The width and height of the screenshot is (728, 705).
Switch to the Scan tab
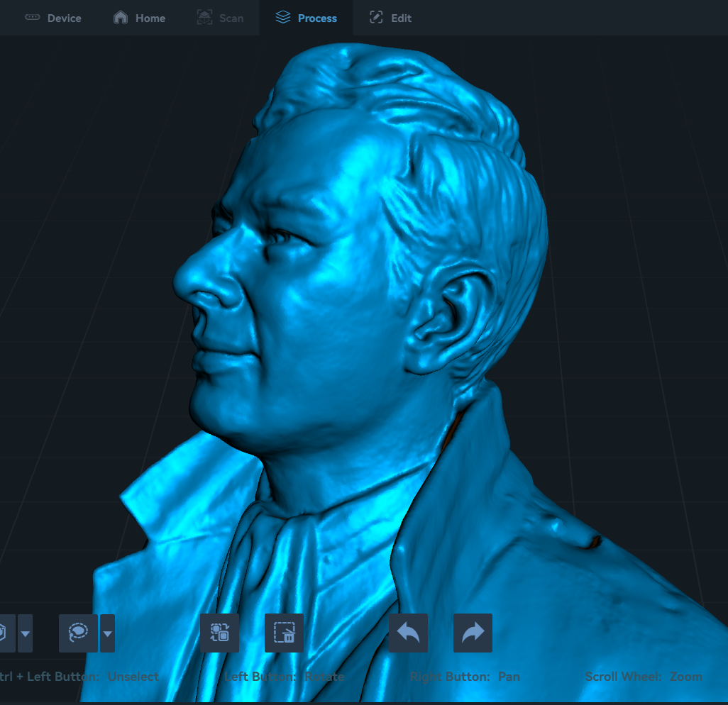coord(220,18)
